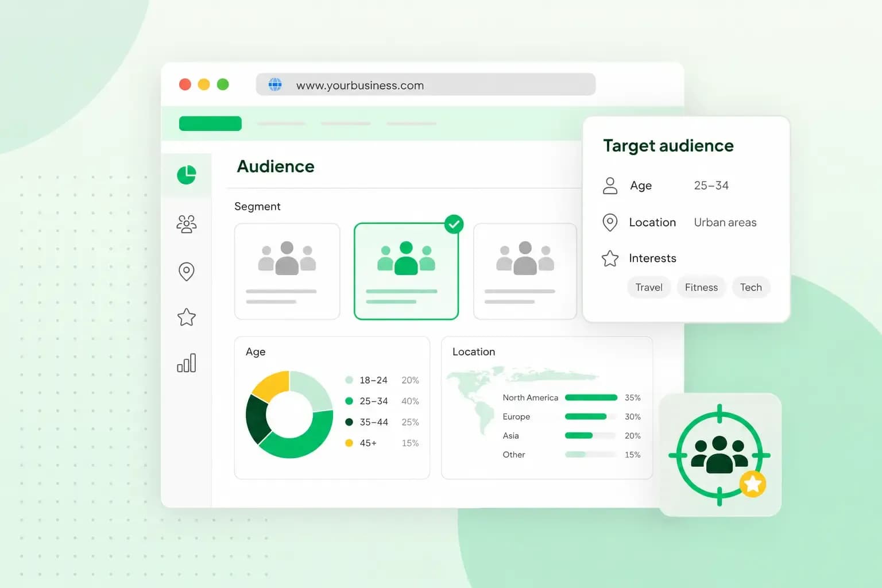
Task: Click the 25–34 target age value
Action: coord(711,185)
